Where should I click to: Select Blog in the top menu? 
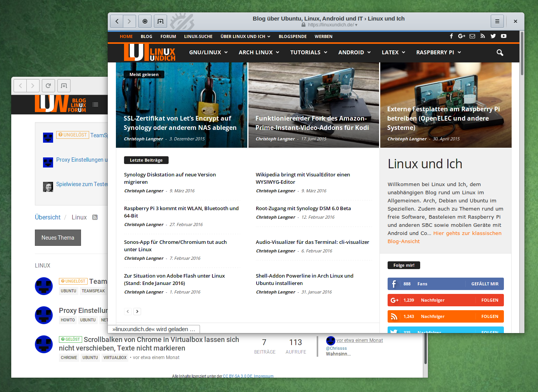pyautogui.click(x=147, y=36)
